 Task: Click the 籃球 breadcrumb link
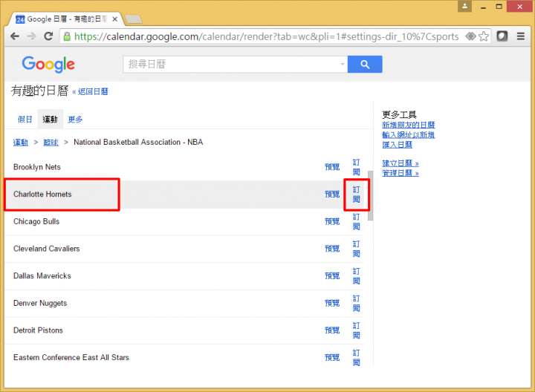click(51, 143)
